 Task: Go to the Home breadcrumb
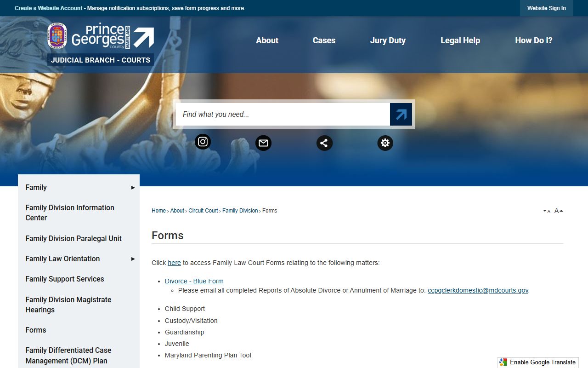(x=158, y=211)
